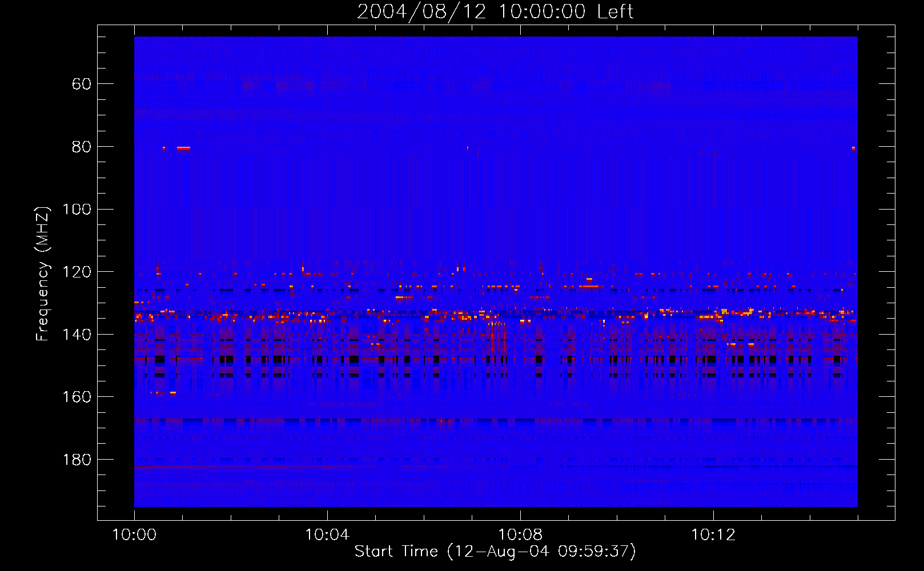Image resolution: width=924 pixels, height=571 pixels.
Task: Click the 'Start Time (12-Aug-04 09:59:37)' label
Action: 495,552
